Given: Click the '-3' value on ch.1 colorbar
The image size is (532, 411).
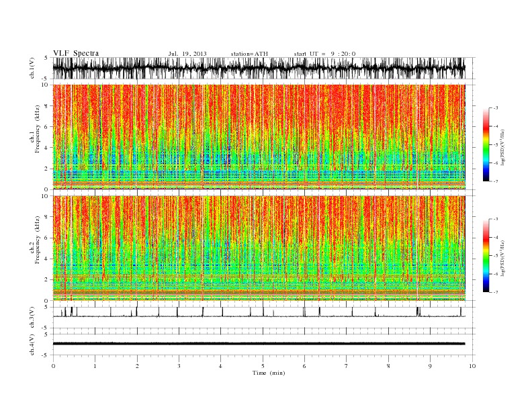Looking at the screenshot, I should click(496, 108).
